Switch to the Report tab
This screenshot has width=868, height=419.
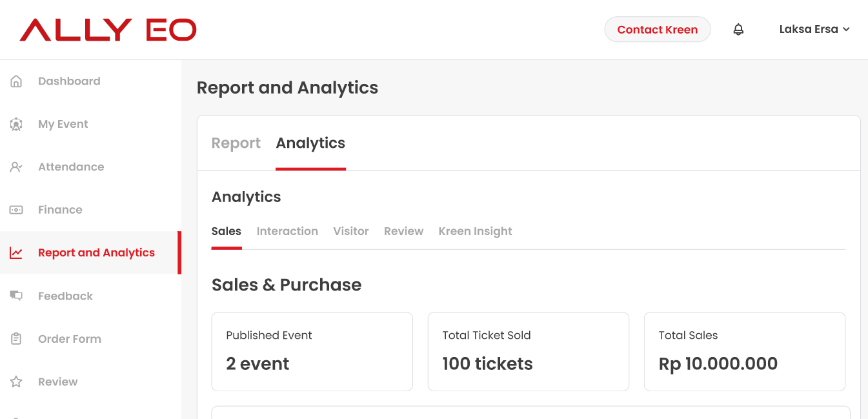point(236,143)
